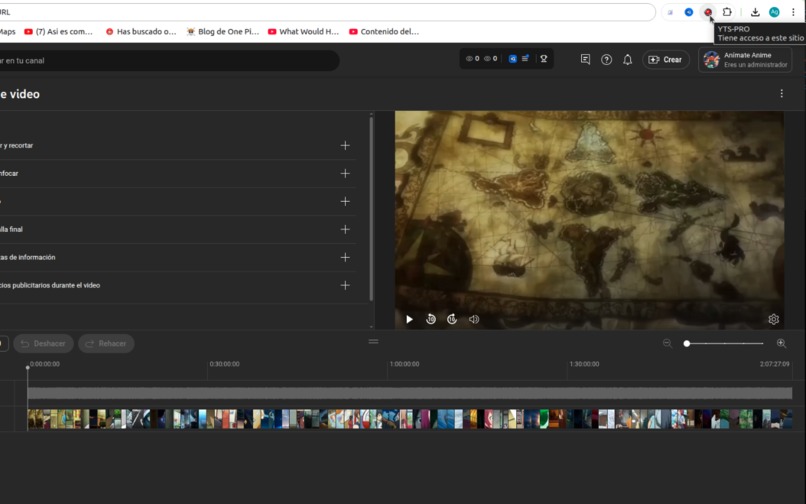Click the timeline panel drag handle
Screen dimensions: 806x504
(374, 341)
